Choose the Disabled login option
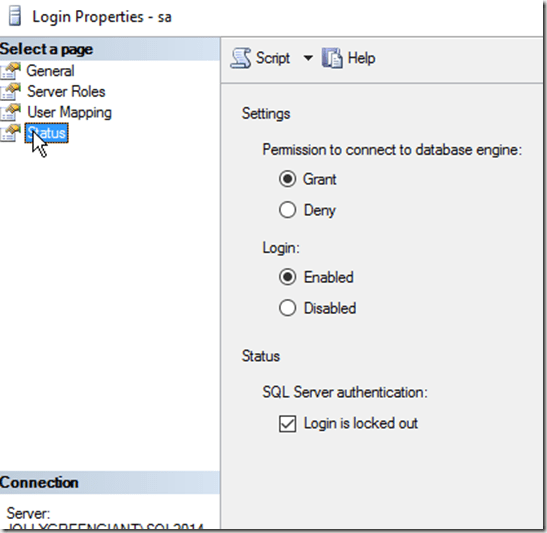The image size is (547, 533). [287, 308]
